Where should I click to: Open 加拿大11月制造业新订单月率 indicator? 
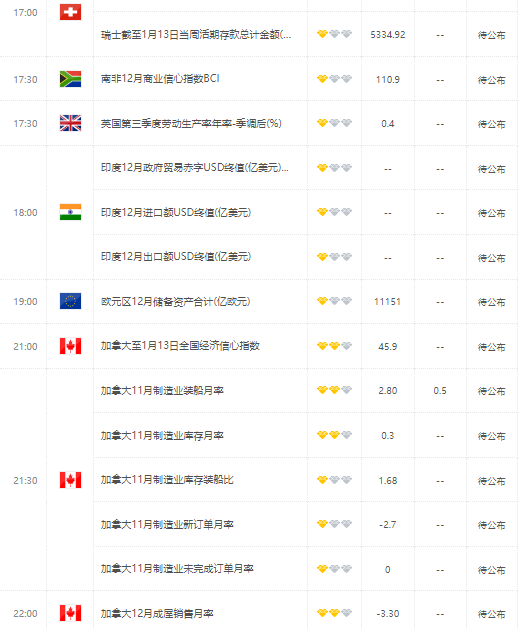tap(167, 524)
